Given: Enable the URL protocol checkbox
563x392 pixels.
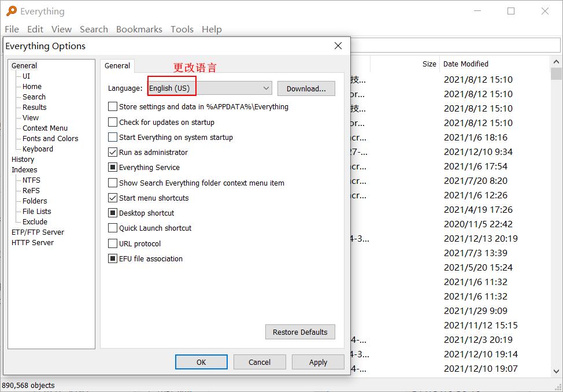Looking at the screenshot, I should (x=113, y=243).
